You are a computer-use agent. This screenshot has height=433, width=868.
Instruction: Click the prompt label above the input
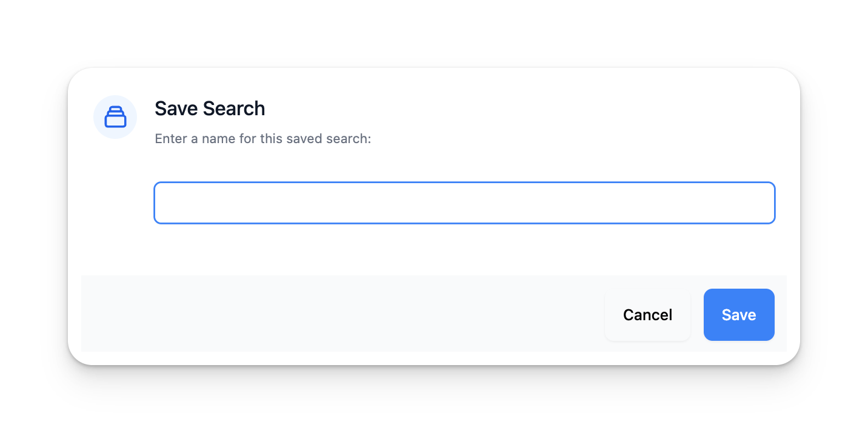pos(262,139)
